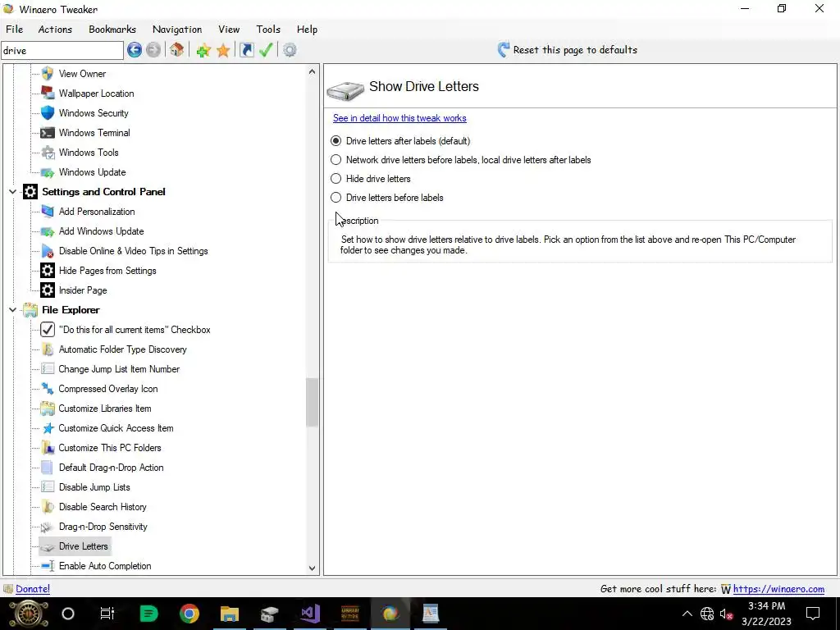
Task: Collapse Settings and Control Panel section
Action: pyautogui.click(x=12, y=191)
